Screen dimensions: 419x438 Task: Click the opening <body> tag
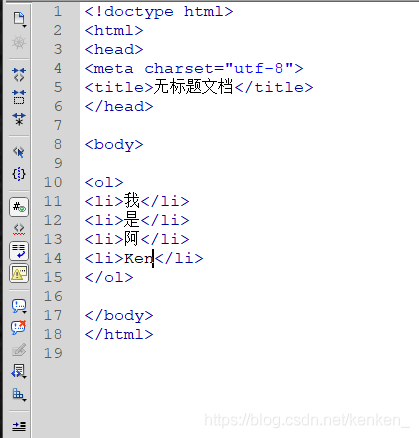pyautogui.click(x=114, y=145)
